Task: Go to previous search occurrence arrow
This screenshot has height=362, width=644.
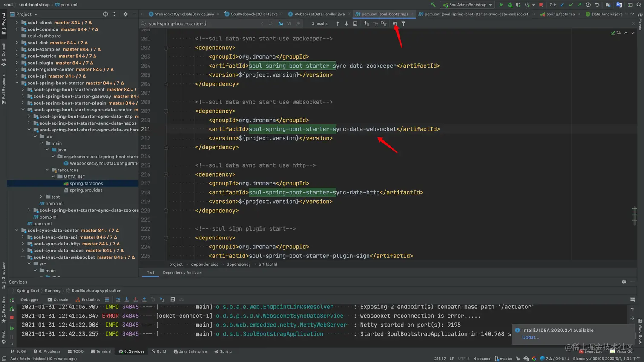Action: [338, 23]
